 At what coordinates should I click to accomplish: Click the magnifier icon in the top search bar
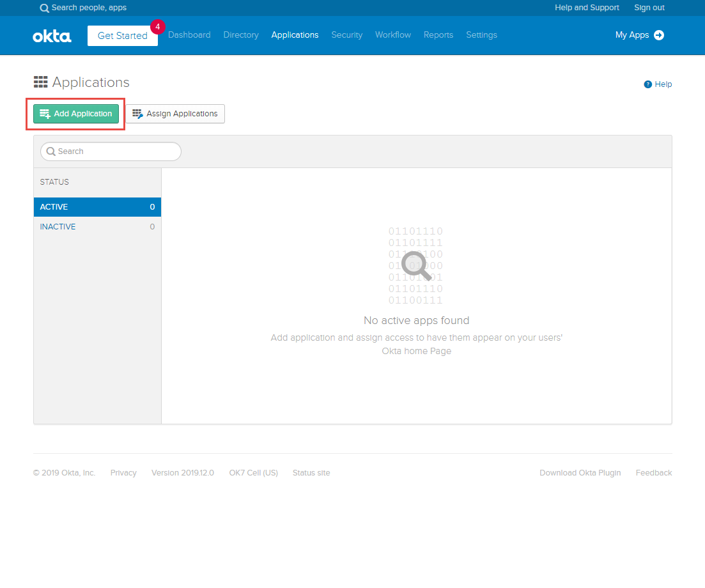click(x=43, y=8)
